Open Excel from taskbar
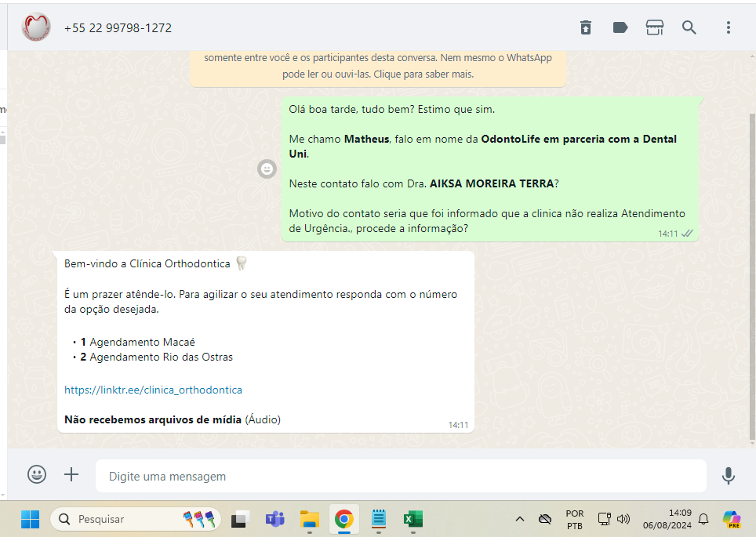Image resolution: width=756 pixels, height=537 pixels. point(413,519)
